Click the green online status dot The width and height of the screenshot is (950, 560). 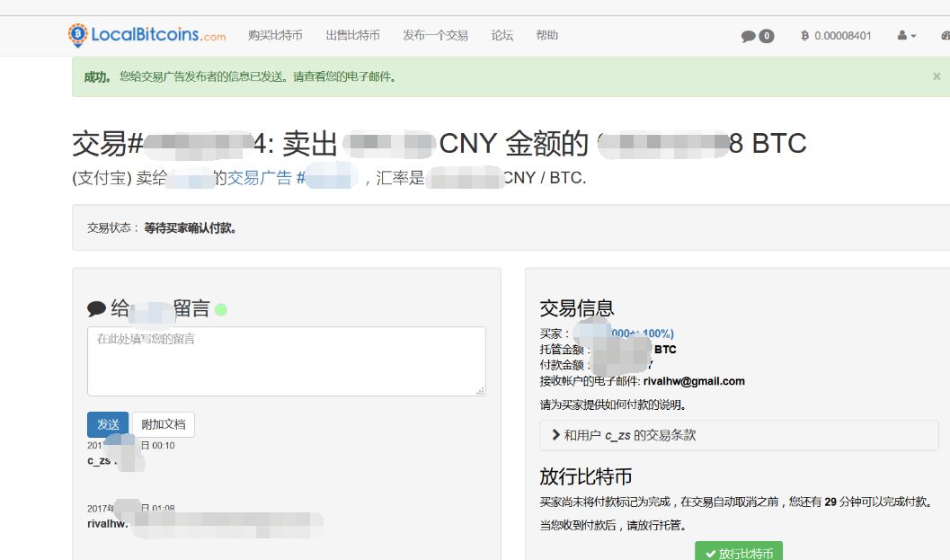click(x=221, y=310)
